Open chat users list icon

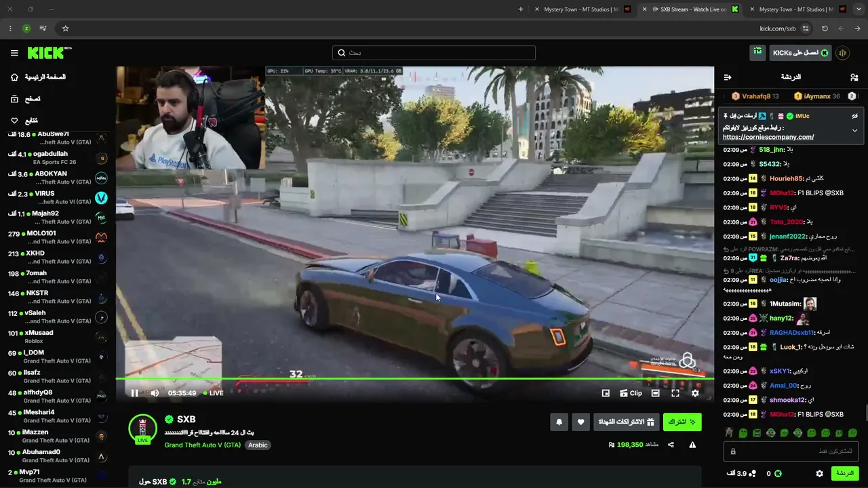[854, 77]
